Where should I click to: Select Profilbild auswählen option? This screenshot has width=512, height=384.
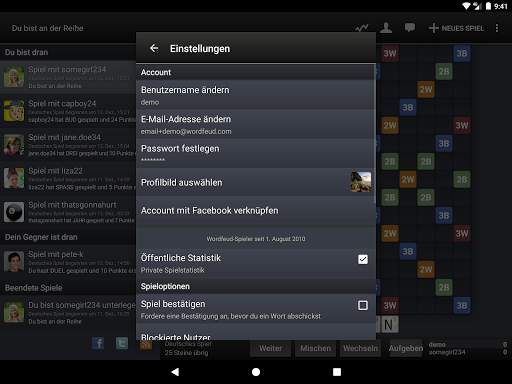pyautogui.click(x=256, y=182)
